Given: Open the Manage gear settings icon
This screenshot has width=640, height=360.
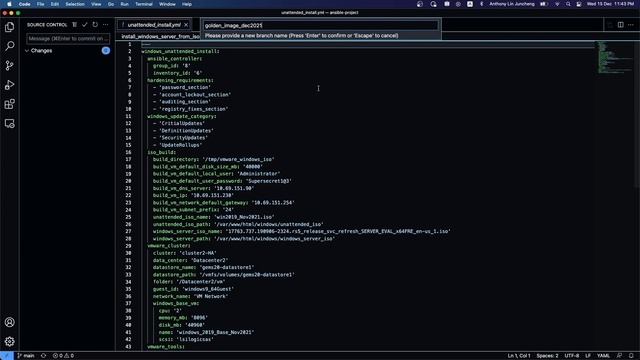Looking at the screenshot, I should coord(9,341).
